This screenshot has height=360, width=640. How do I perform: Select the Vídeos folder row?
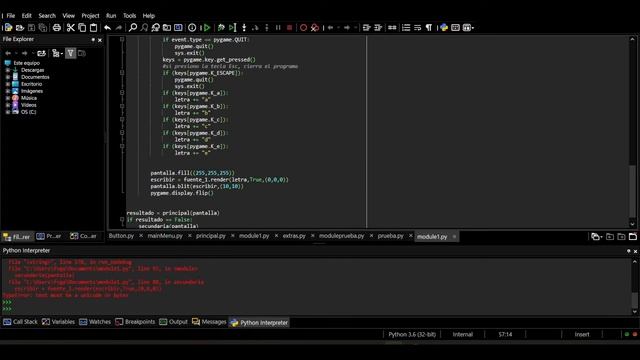click(29, 105)
